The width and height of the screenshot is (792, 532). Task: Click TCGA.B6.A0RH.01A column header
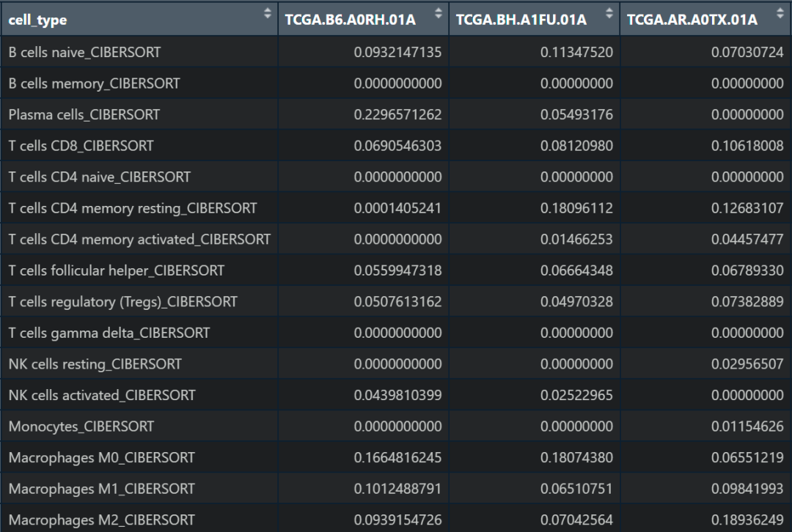tap(364, 20)
